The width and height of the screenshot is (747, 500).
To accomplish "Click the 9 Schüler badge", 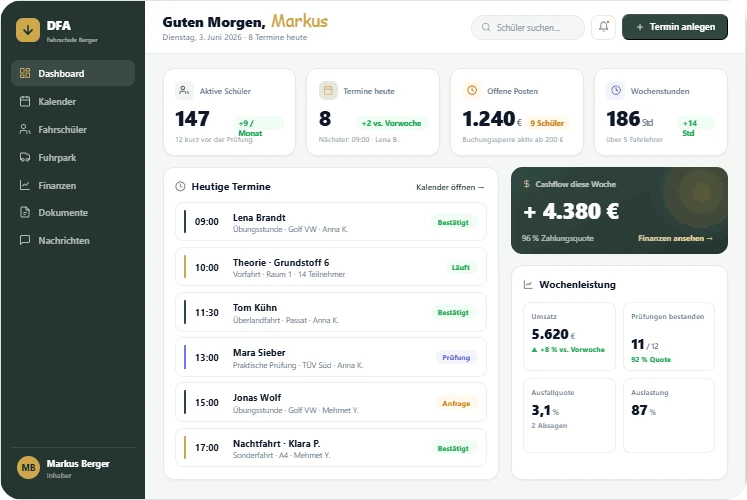I will click(x=547, y=123).
